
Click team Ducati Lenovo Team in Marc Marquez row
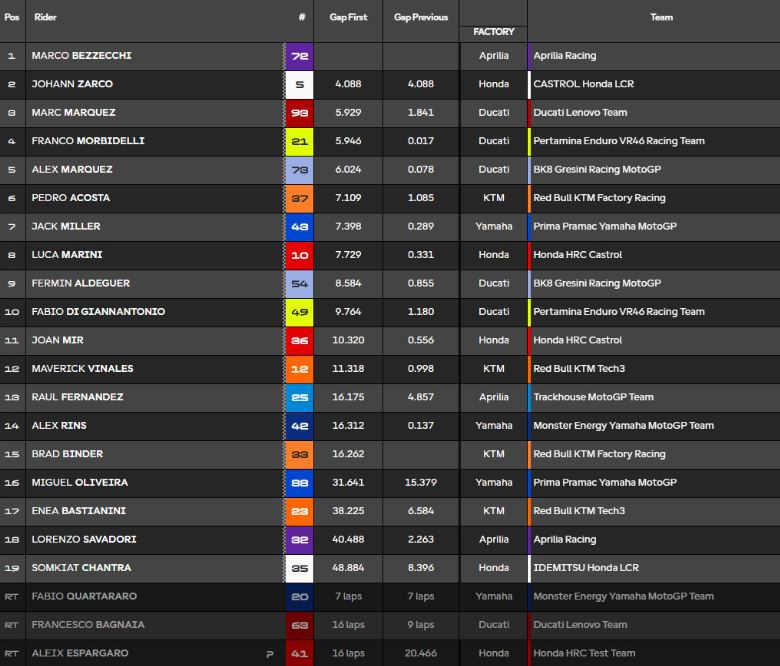pyautogui.click(x=580, y=112)
